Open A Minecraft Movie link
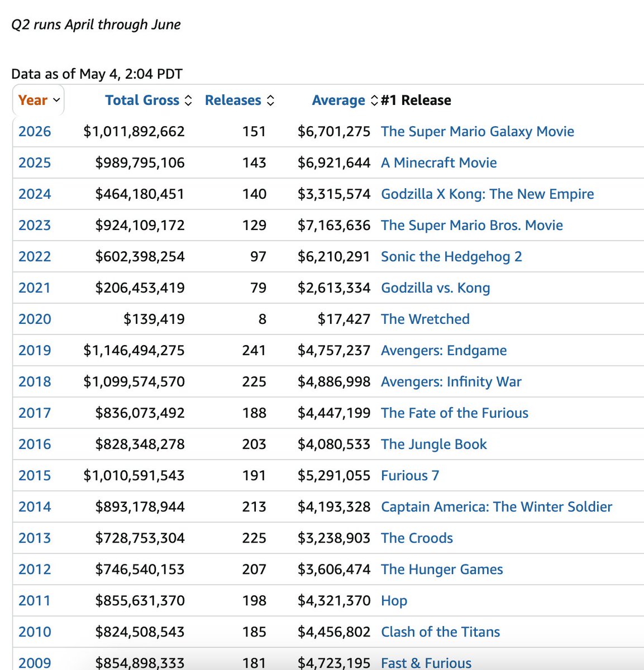The image size is (644, 670). pos(439,163)
